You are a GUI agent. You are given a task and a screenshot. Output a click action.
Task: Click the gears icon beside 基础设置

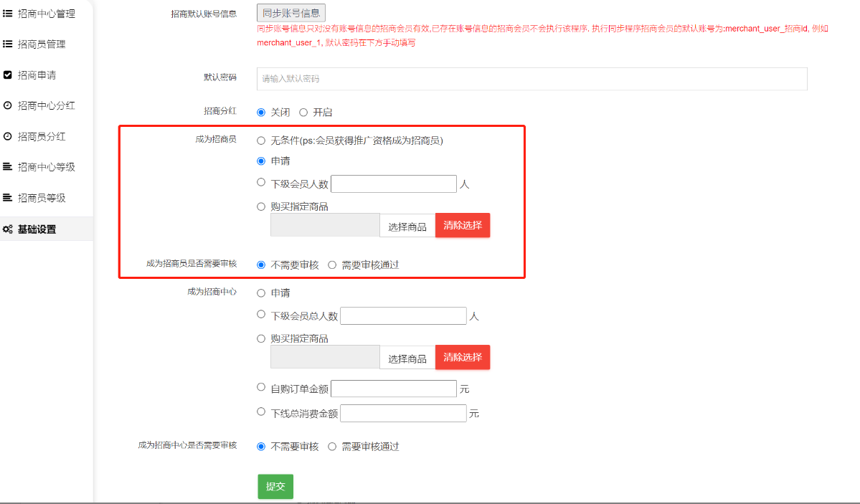(8, 230)
